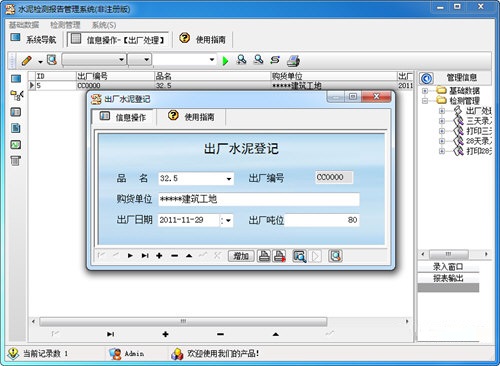This screenshot has width=500, height=366.
Task: Click the 购货单位 input field
Action: click(x=259, y=199)
